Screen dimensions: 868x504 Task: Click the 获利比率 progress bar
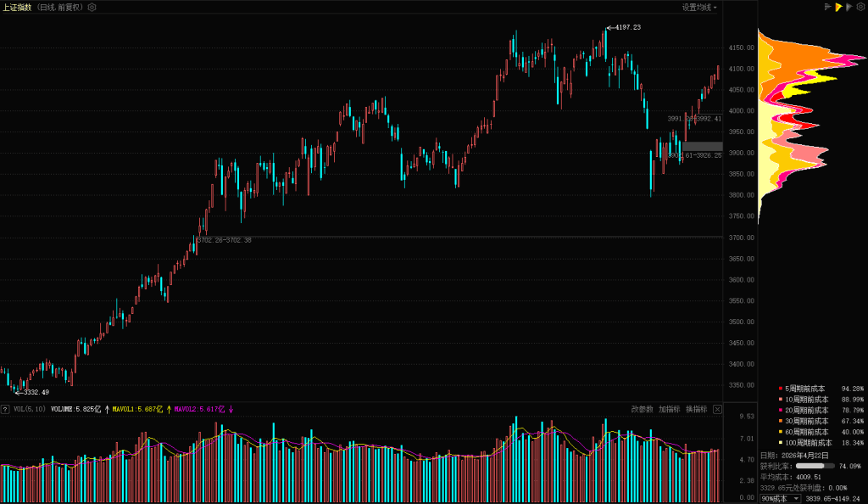815,466
